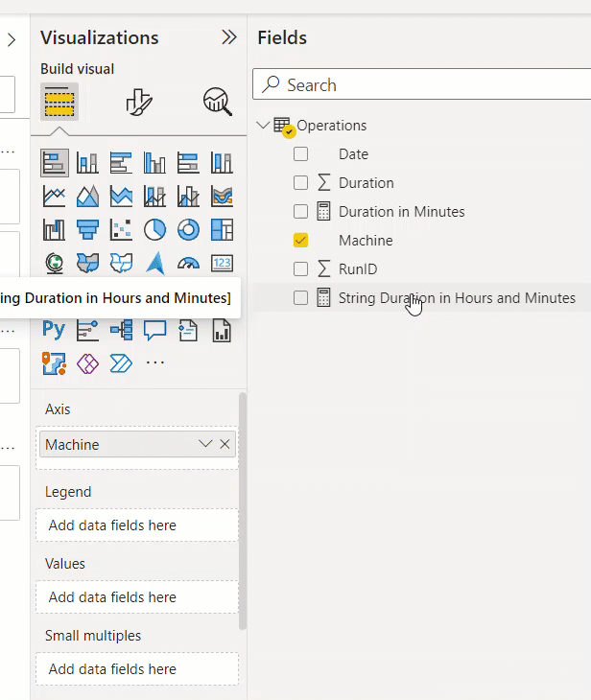Switch to the Format visual tab

pyautogui.click(x=139, y=101)
